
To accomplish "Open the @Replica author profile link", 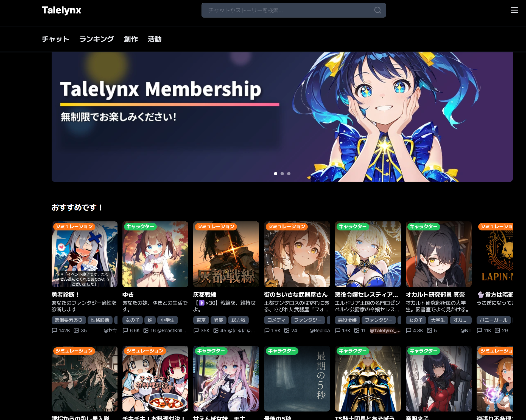I will point(320,331).
